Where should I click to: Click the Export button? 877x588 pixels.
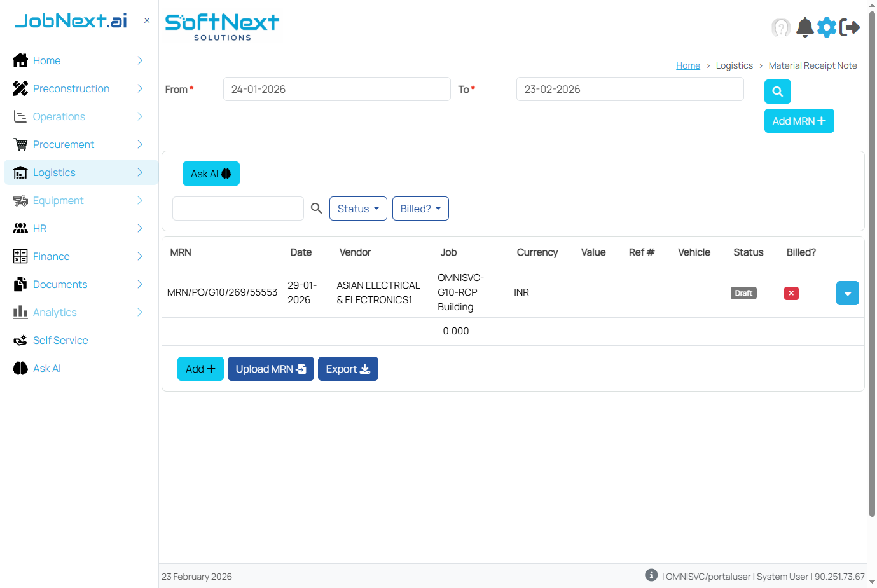[x=348, y=368]
